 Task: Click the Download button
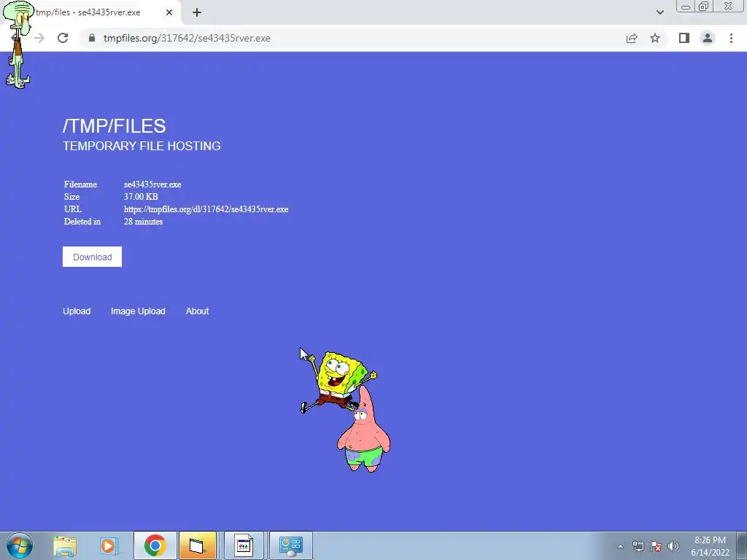tap(92, 257)
